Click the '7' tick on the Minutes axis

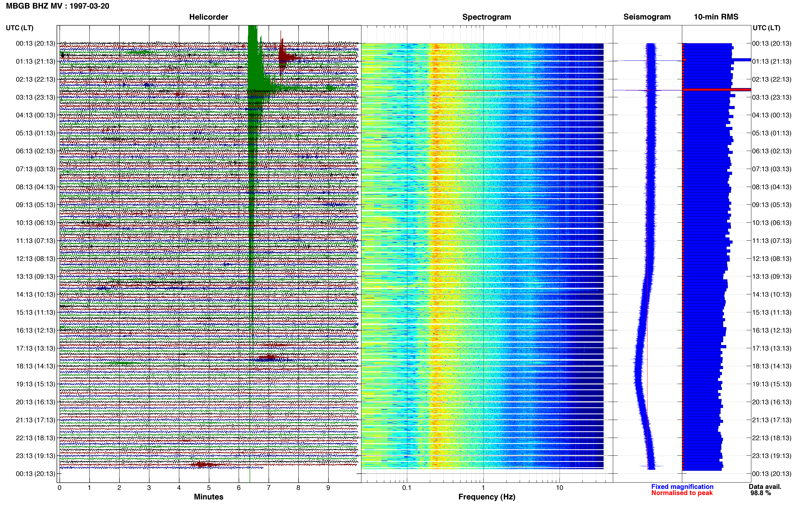[269, 488]
